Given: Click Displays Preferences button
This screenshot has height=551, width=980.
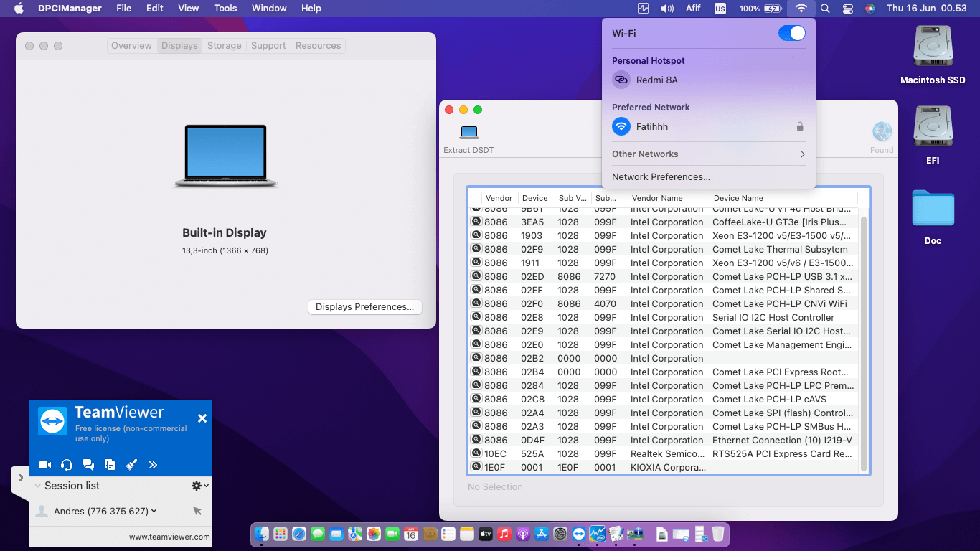Looking at the screenshot, I should [x=364, y=307].
